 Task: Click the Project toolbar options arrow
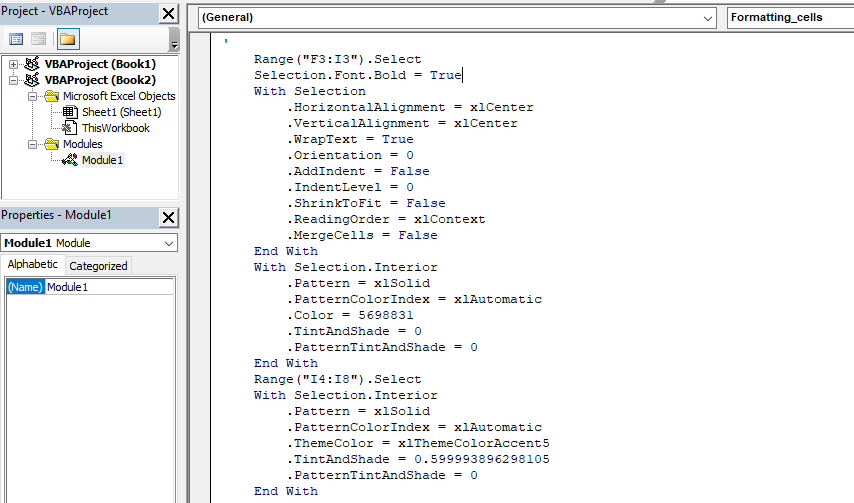tap(174, 39)
